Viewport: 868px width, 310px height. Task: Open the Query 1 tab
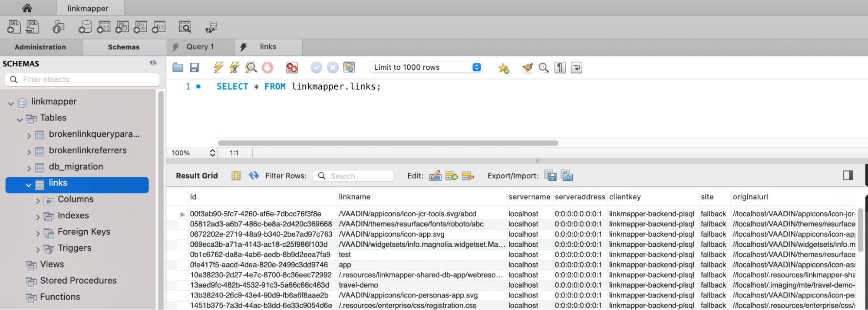[x=200, y=46]
